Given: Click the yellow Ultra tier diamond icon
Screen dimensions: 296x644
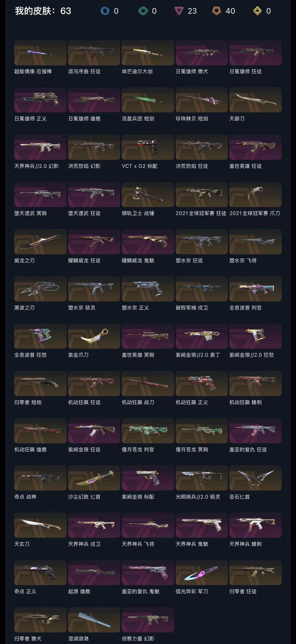Looking at the screenshot, I should click(257, 11).
